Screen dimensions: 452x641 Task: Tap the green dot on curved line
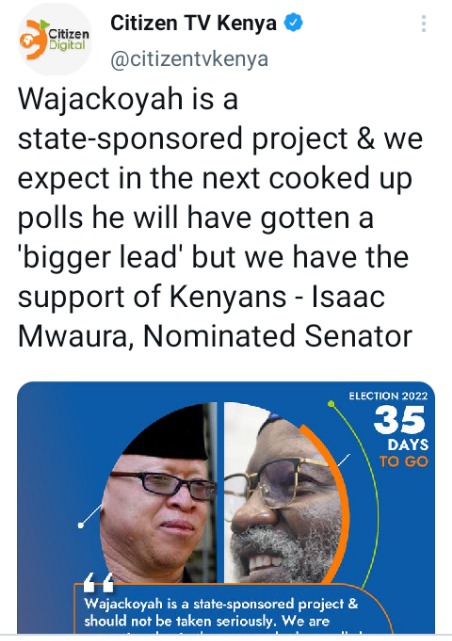click(331, 404)
